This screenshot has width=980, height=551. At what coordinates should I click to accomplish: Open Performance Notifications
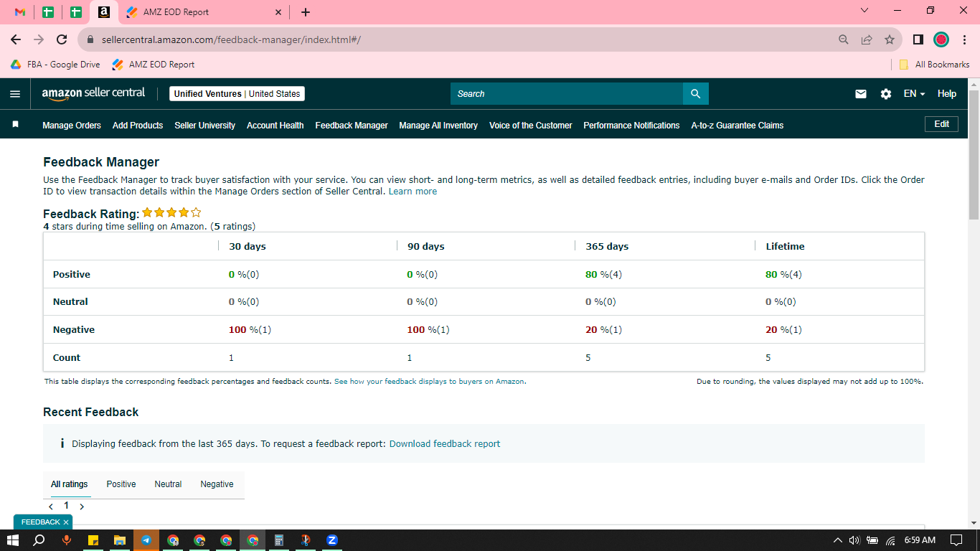631,126
